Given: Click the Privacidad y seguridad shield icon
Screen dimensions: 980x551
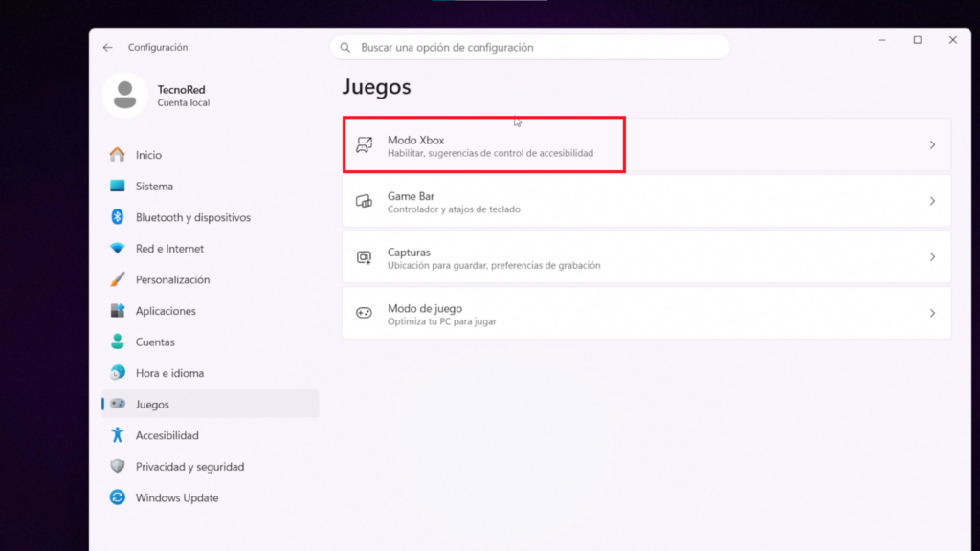Looking at the screenshot, I should coord(117,466).
